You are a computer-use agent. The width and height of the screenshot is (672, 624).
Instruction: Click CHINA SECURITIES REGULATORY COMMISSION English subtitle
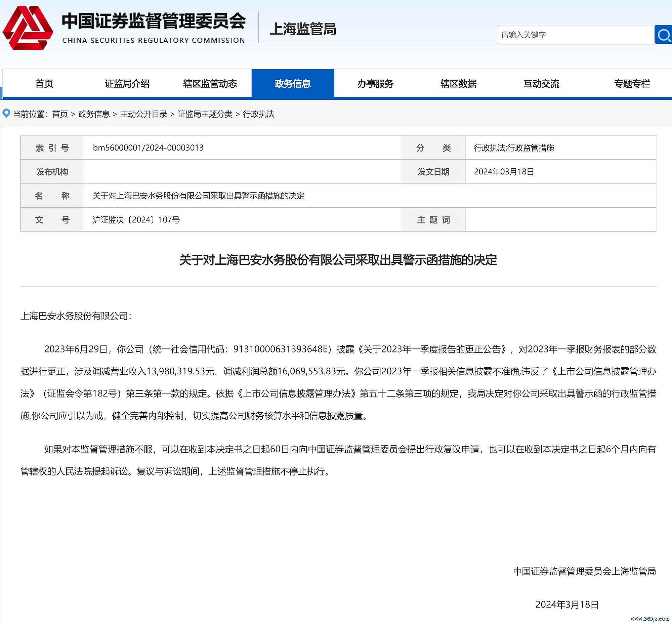point(154,41)
